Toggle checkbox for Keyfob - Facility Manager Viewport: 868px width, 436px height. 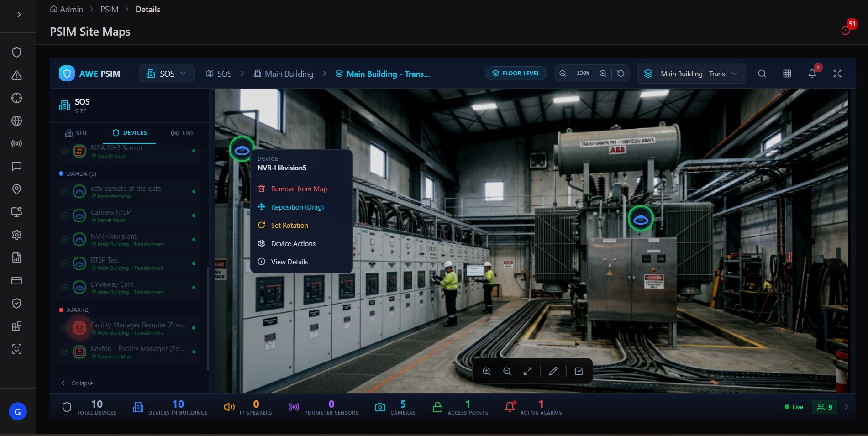[x=64, y=352]
